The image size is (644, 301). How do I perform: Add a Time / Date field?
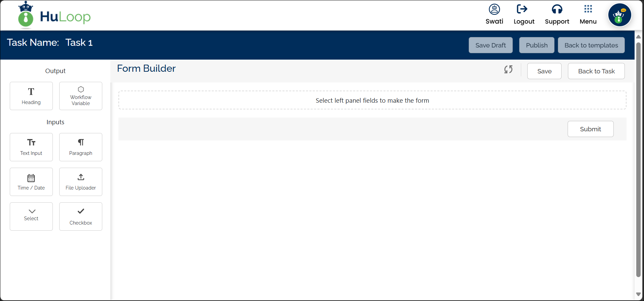[x=31, y=182]
